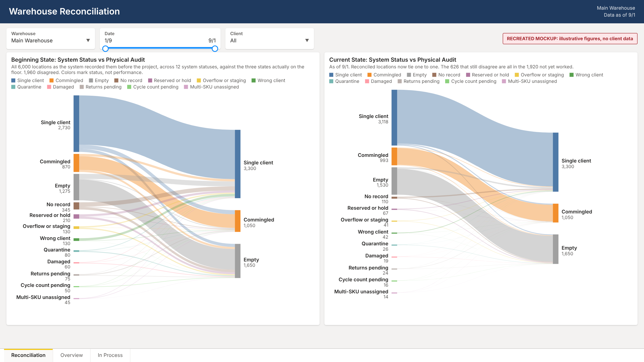644x362 pixels.
Task: Click the 'RECREATED MOCKUP' notice banner
Action: (x=570, y=39)
